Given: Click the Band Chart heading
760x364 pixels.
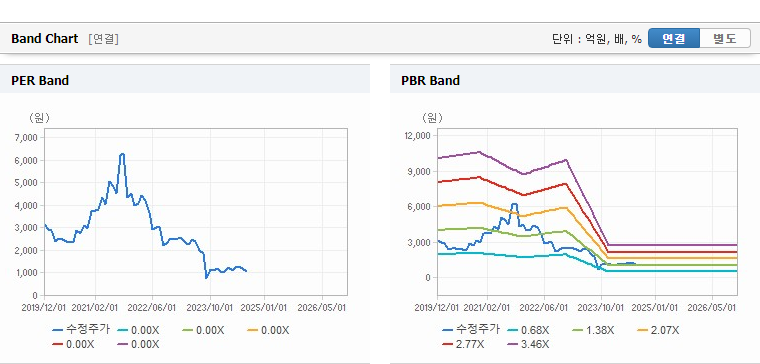Looking at the screenshot, I should pyautogui.click(x=45, y=39).
